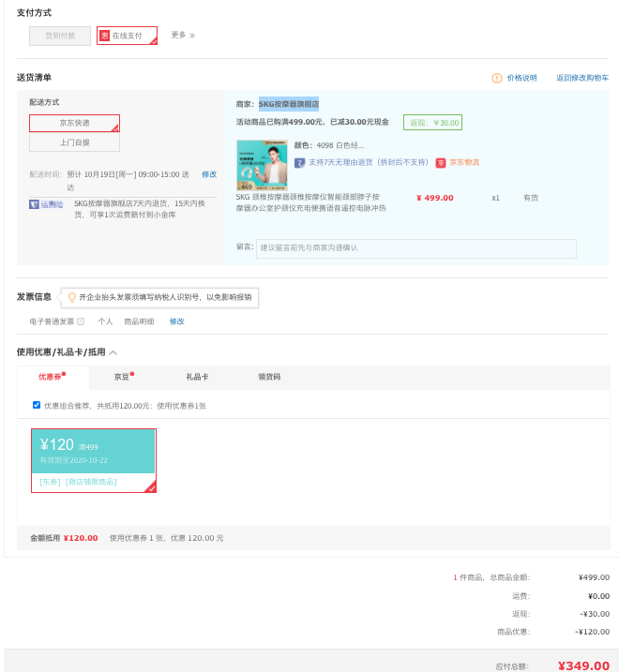This screenshot has width=619, height=672.
Task: Open SKG 颈椎按摩器 product title
Action: tap(311, 202)
